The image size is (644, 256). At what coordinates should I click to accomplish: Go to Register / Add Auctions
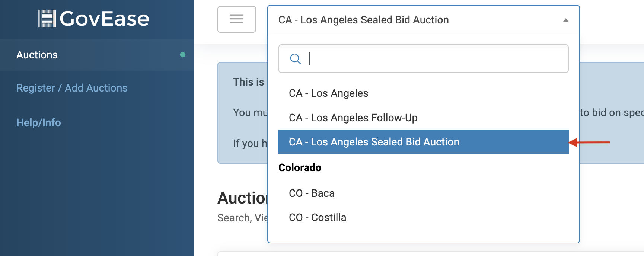click(72, 88)
